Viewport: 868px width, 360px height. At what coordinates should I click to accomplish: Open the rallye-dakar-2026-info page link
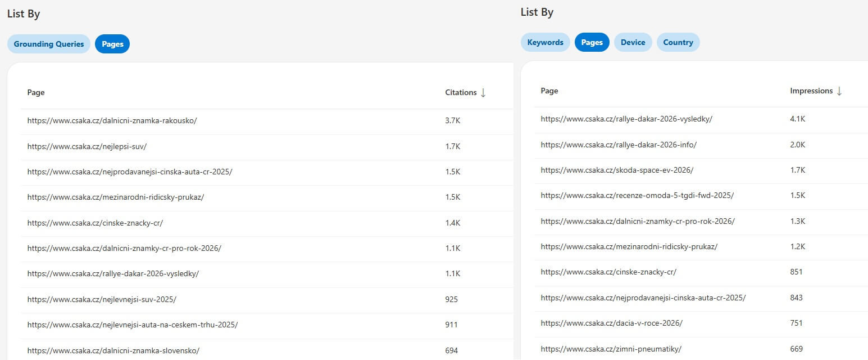[619, 145]
